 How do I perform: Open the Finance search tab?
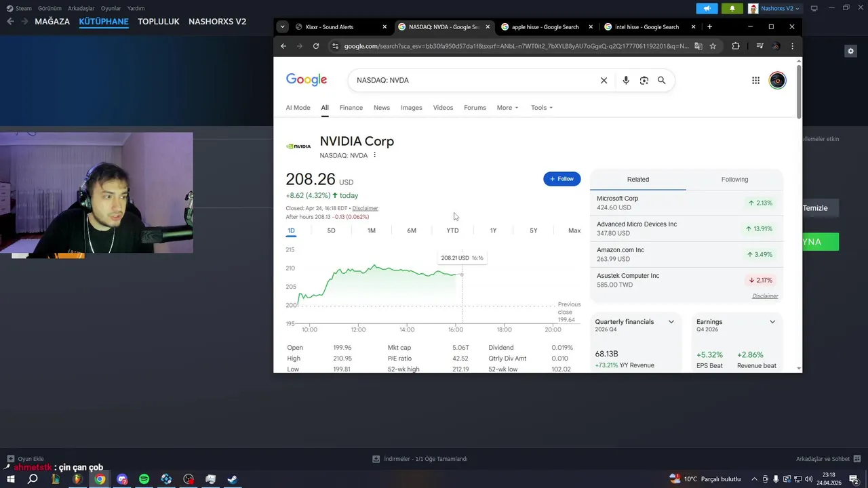pyautogui.click(x=351, y=108)
